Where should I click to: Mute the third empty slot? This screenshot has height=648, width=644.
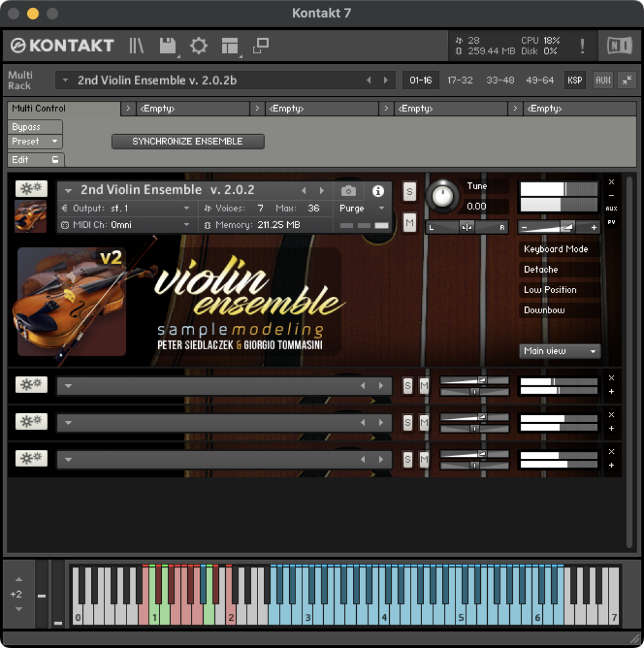click(x=424, y=459)
